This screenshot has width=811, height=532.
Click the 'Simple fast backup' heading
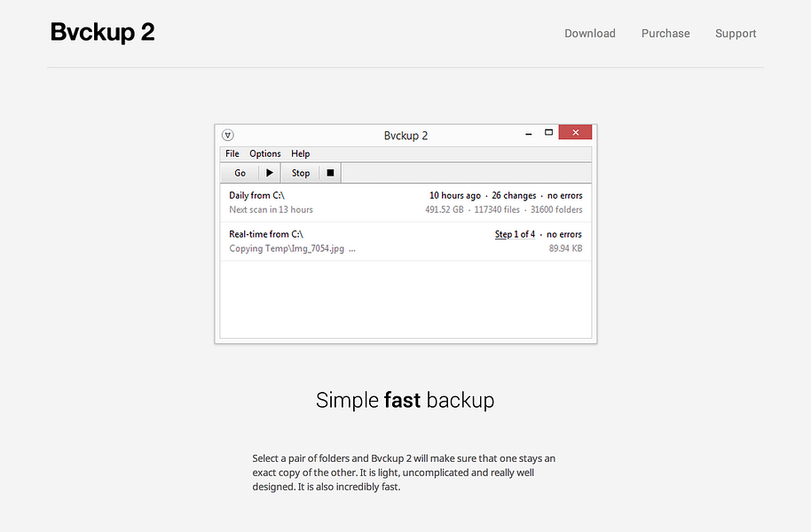click(405, 400)
